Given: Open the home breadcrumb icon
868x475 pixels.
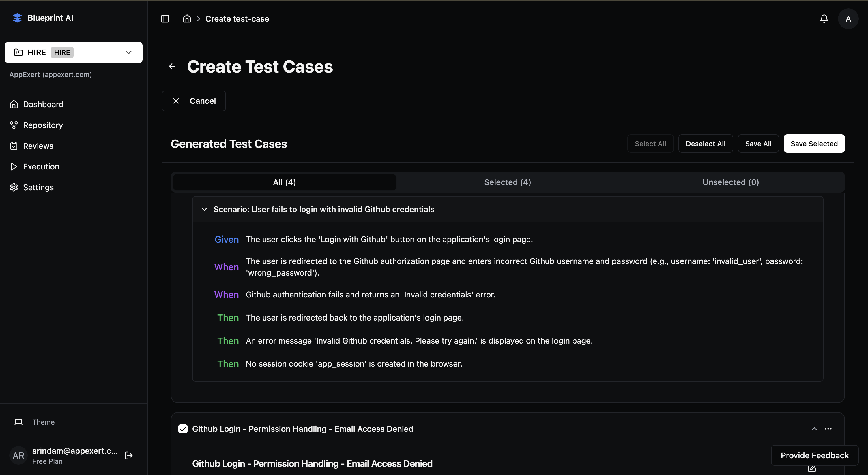Looking at the screenshot, I should 187,18.
